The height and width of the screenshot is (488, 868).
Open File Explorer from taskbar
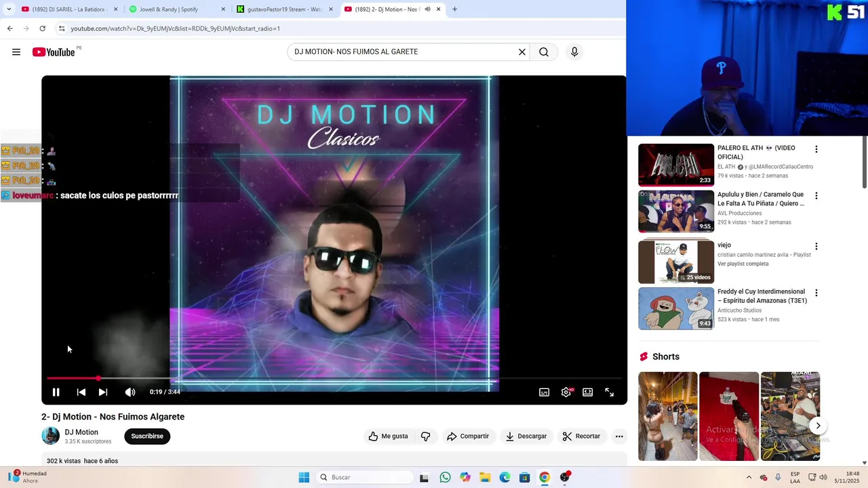485,477
